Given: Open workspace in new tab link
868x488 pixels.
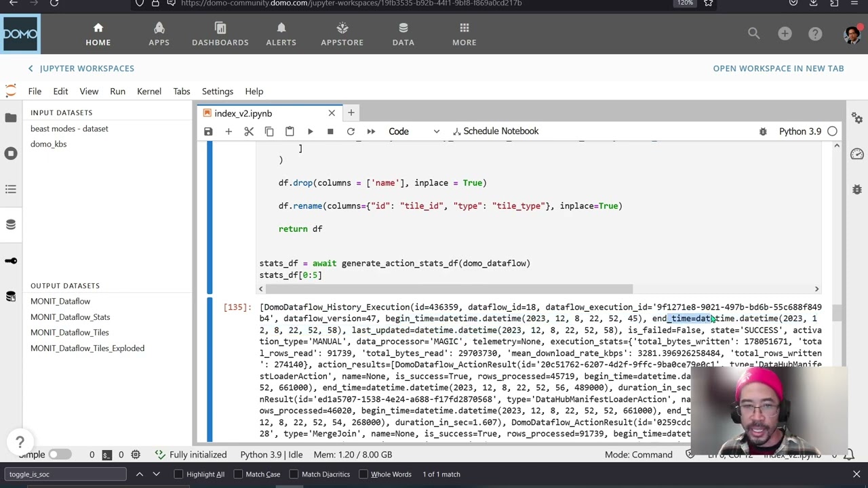Looking at the screenshot, I should pos(778,68).
